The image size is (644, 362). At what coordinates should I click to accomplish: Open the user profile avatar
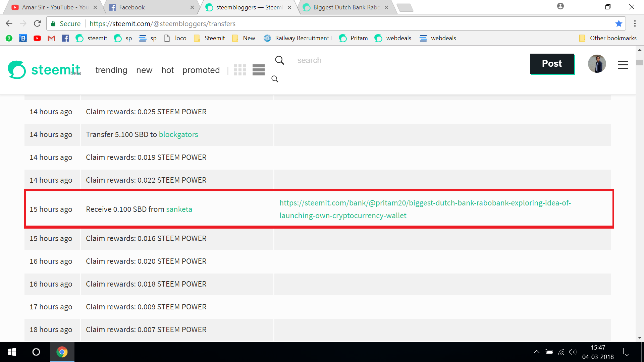coord(597,64)
